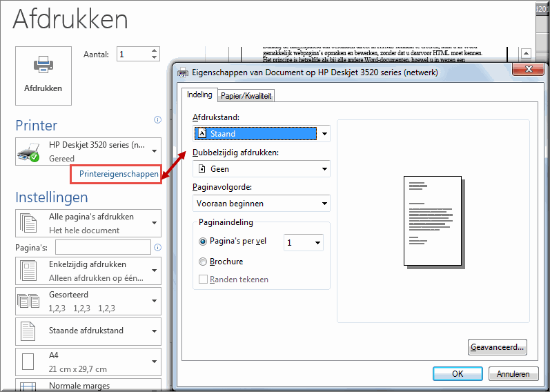Click info icon next to Pagina's field
The image size is (550, 392).
(x=158, y=248)
